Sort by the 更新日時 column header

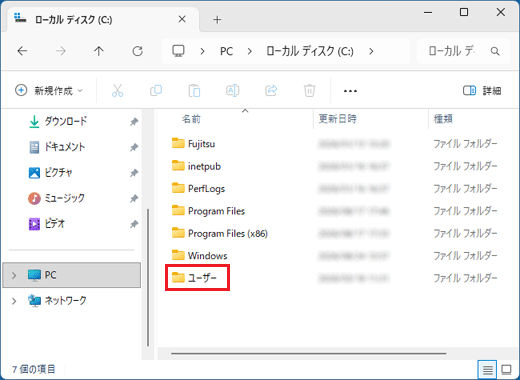(337, 119)
